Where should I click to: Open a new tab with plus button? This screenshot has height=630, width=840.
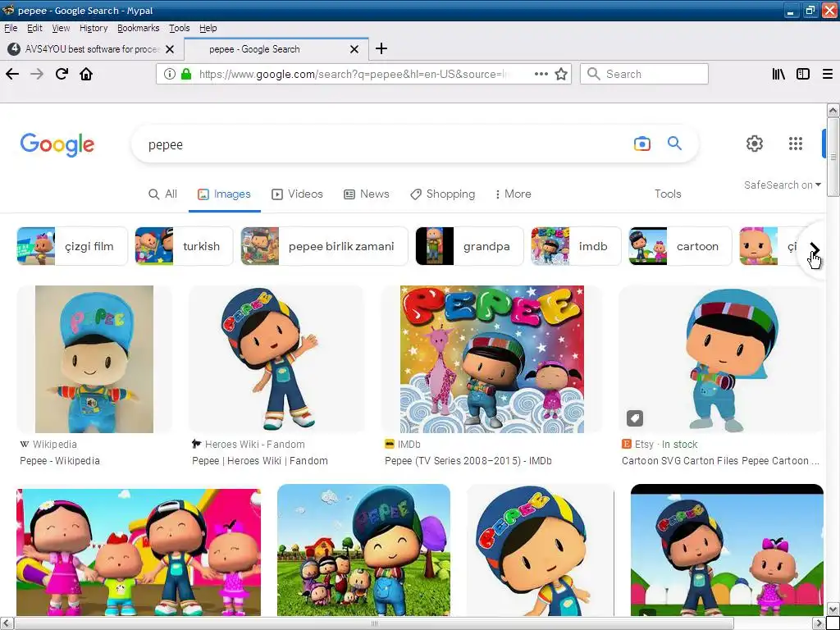[381, 48]
